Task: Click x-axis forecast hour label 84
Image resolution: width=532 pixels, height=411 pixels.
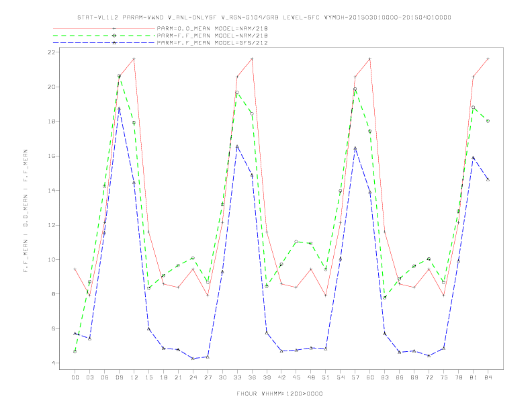Action: (488, 377)
